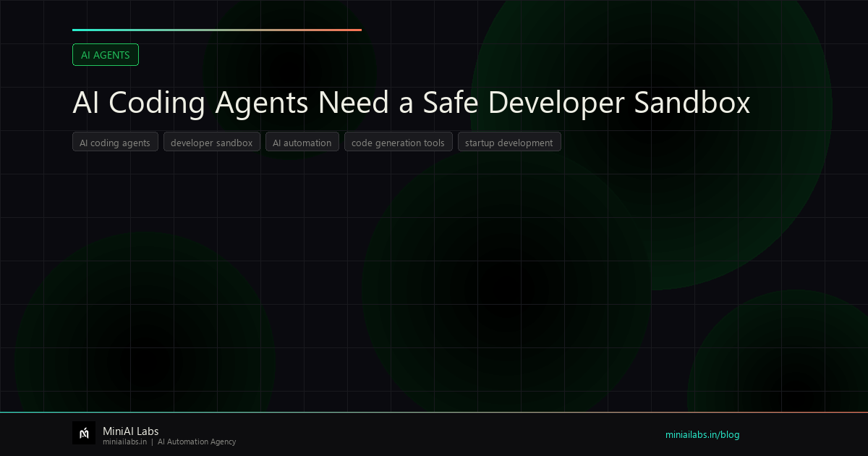Click the AI AGENTS category badge
The height and width of the screenshot is (456, 868).
pyautogui.click(x=106, y=55)
